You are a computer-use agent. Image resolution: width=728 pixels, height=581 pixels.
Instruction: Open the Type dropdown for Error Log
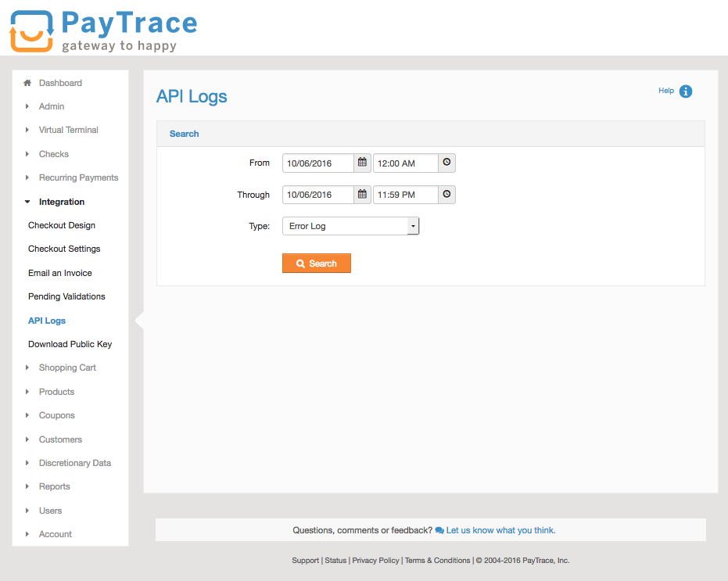coord(413,225)
